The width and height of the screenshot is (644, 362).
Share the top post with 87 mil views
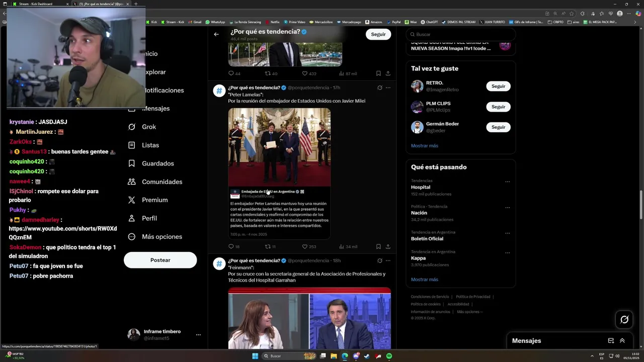click(x=388, y=73)
